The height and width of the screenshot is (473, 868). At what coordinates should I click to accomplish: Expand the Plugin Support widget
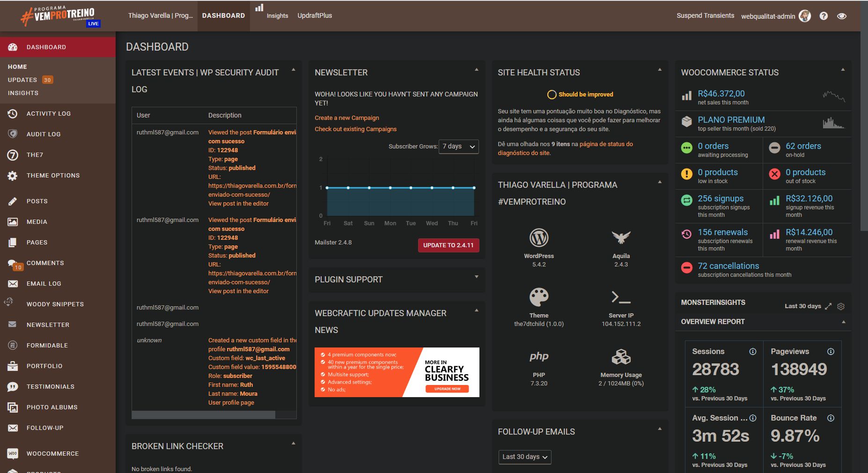[x=477, y=277]
